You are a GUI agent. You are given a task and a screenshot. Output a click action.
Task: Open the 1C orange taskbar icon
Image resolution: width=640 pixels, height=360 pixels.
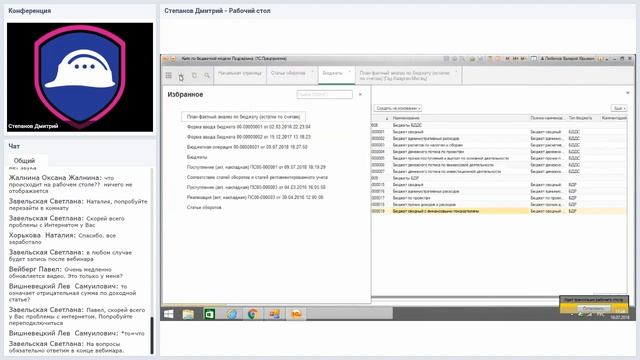click(x=296, y=313)
